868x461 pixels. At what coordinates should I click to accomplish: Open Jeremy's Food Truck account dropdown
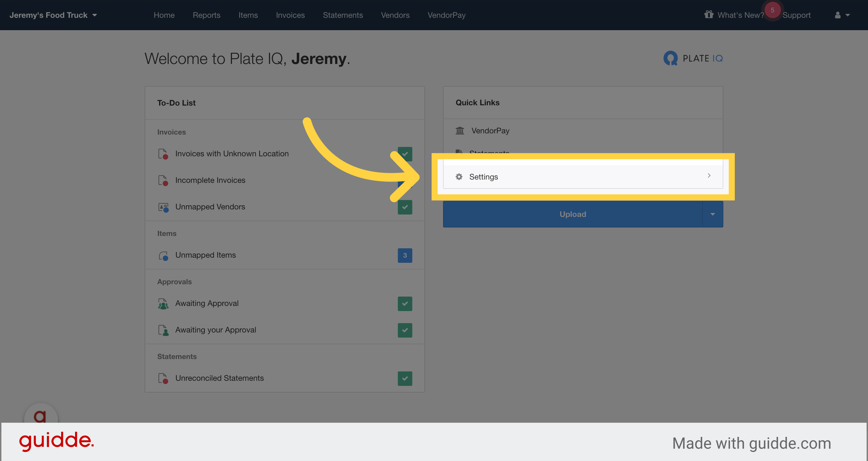tap(53, 15)
